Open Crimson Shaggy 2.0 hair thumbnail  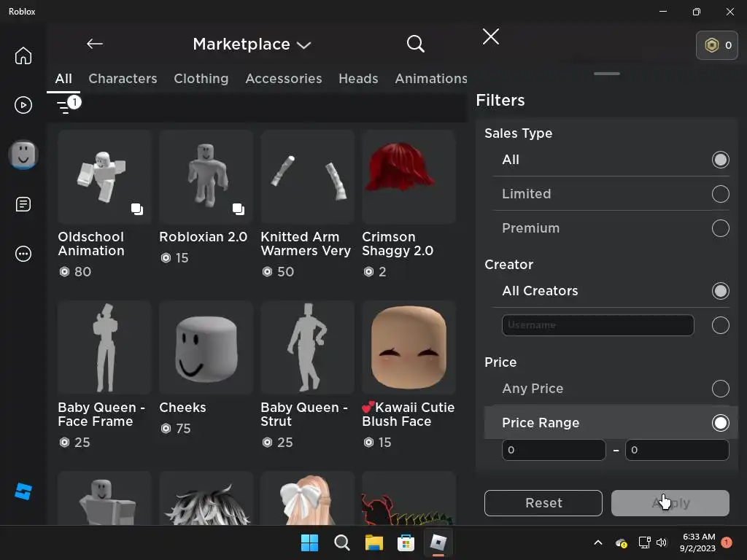click(409, 176)
